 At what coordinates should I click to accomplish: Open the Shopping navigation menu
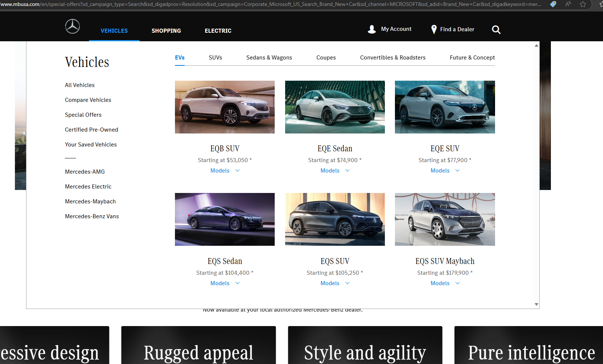point(166,31)
